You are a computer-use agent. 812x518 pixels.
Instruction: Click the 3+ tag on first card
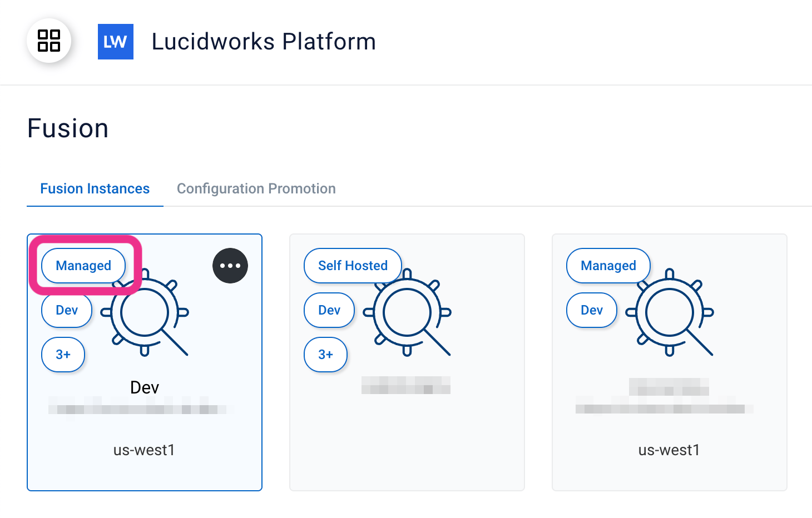[63, 355]
